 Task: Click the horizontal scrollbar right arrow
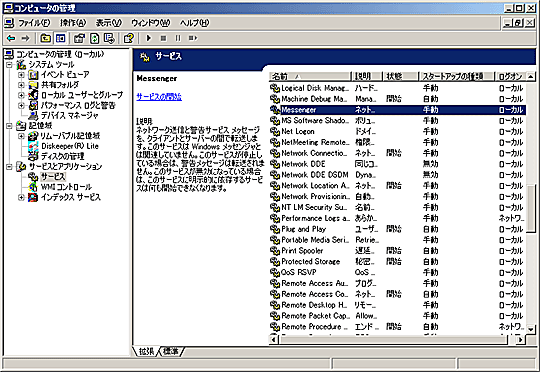click(x=520, y=340)
